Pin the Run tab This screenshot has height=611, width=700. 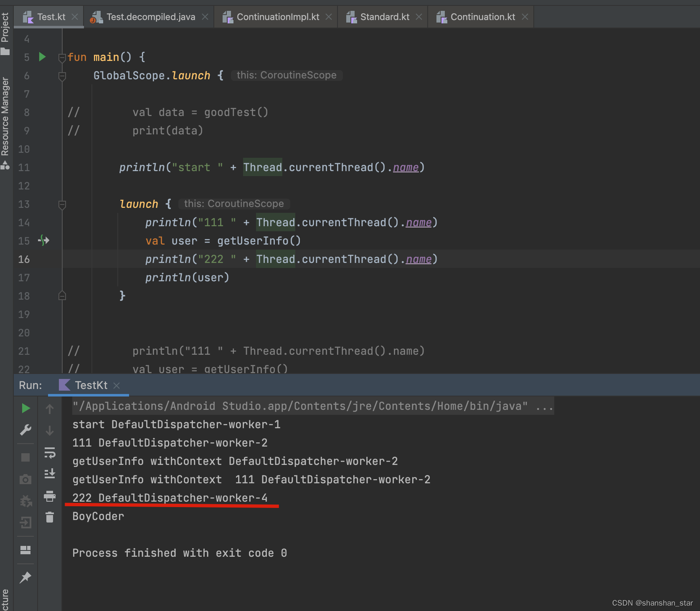25,578
